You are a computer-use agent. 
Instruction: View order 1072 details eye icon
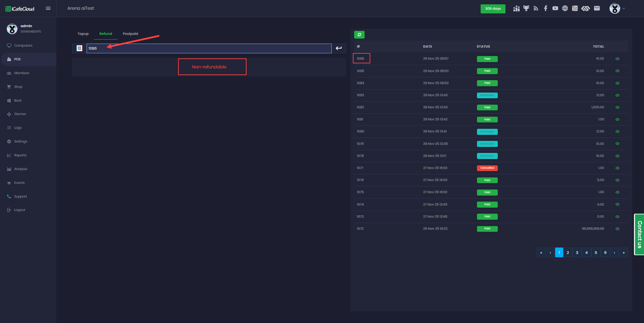click(x=617, y=229)
